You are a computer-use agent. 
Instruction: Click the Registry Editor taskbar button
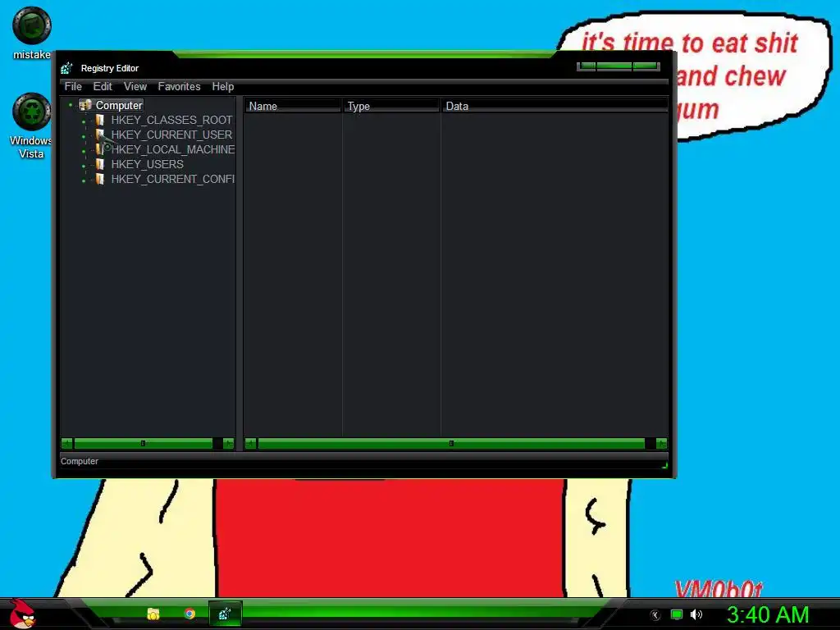pos(225,614)
